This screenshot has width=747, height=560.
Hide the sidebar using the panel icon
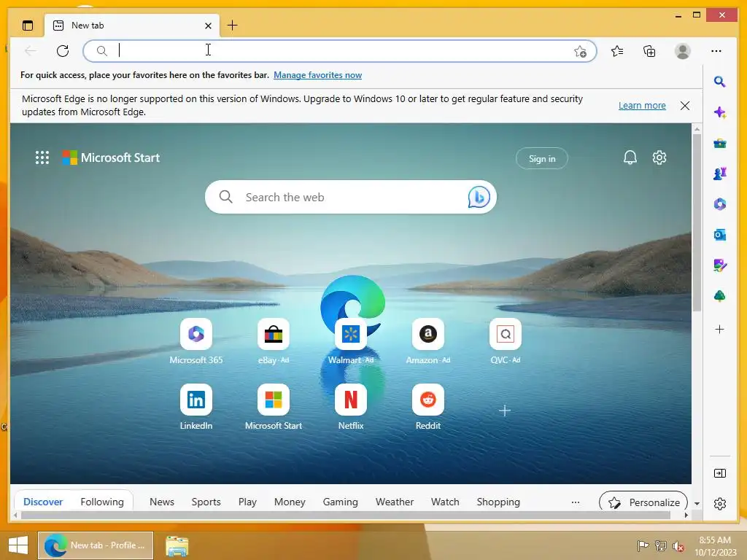click(x=720, y=472)
